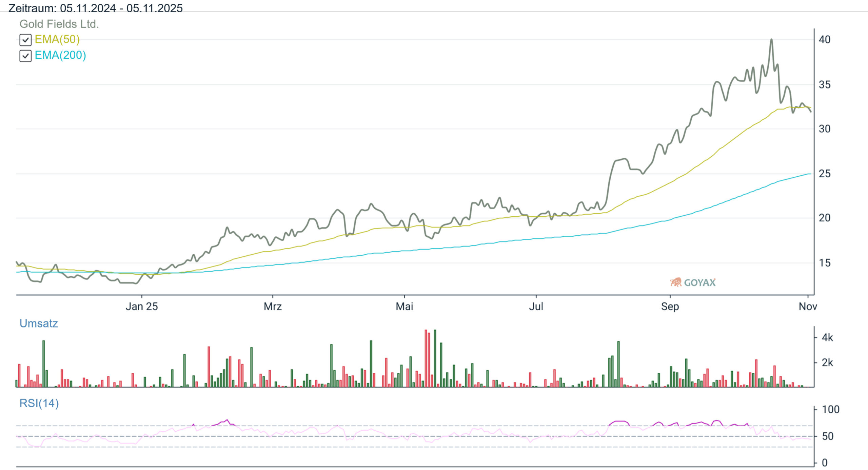The width and height of the screenshot is (868, 470).
Task: Click the 4k volume axis label
Action: (827, 337)
